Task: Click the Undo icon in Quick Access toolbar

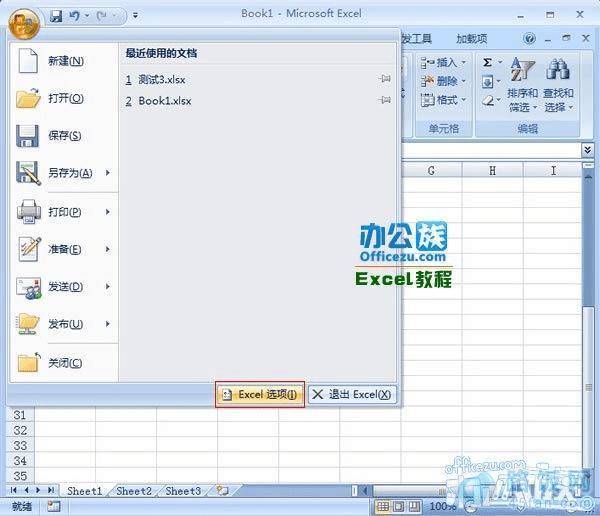Action: pyautogui.click(x=75, y=16)
